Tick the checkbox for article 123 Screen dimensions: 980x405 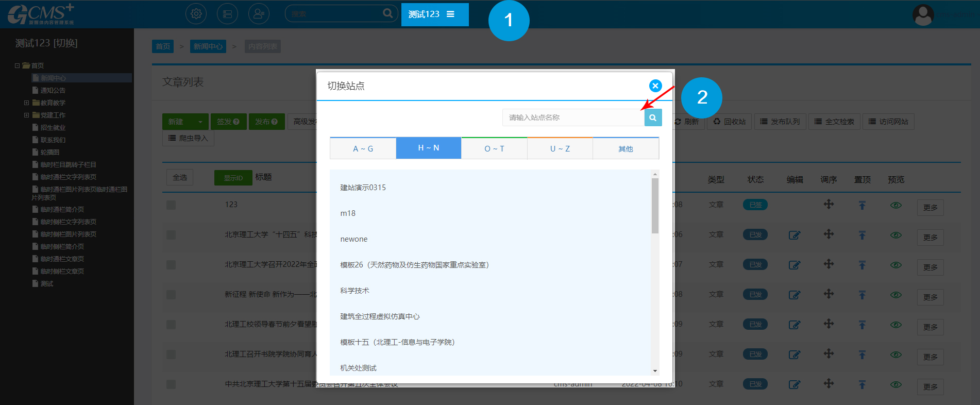pos(171,205)
